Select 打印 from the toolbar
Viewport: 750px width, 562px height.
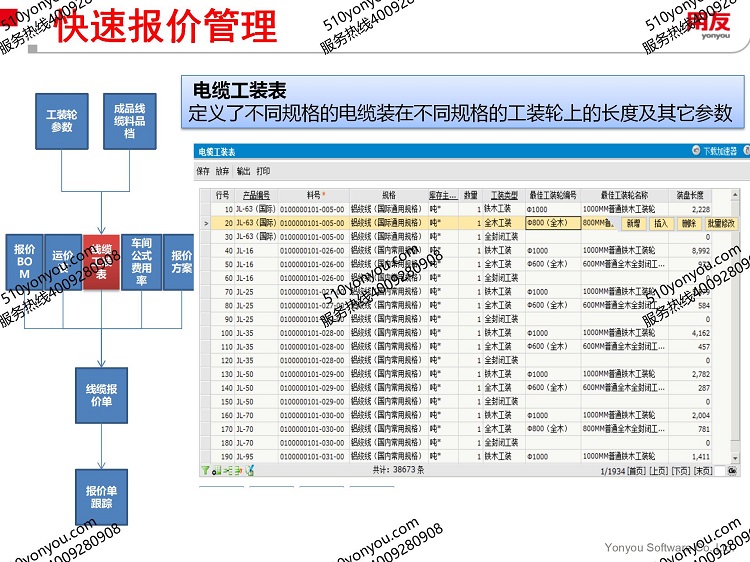tap(264, 172)
